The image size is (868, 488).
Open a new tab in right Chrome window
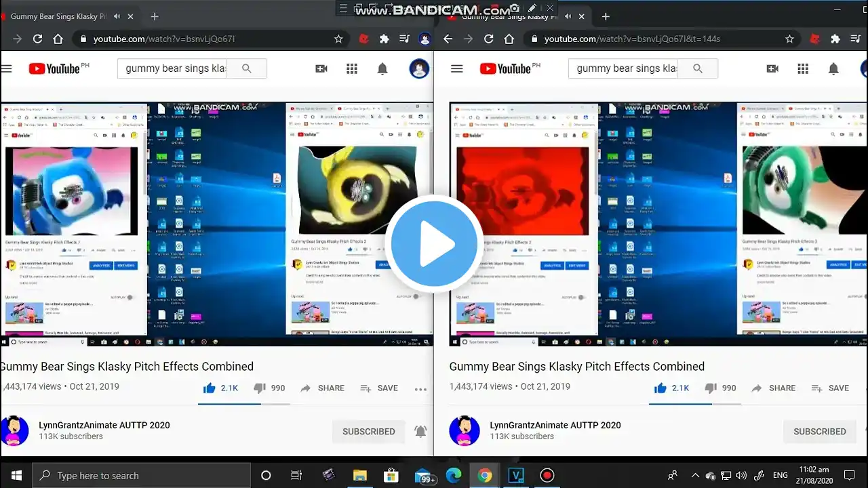coord(606,16)
